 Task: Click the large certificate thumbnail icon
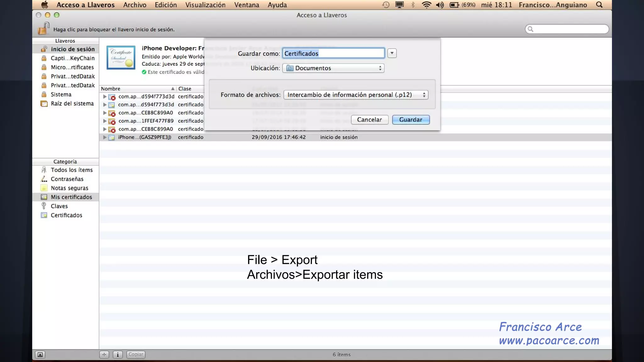click(x=121, y=58)
